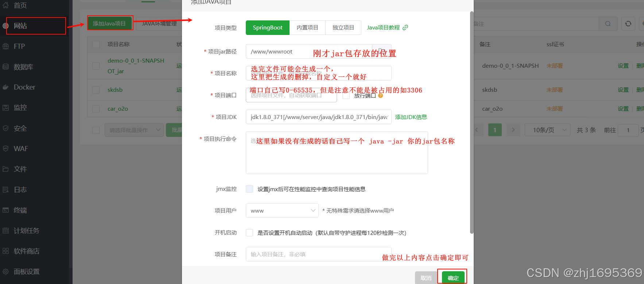Click the dialog vertical scrollbar
The height and width of the screenshot is (284, 644).
pos(472,122)
